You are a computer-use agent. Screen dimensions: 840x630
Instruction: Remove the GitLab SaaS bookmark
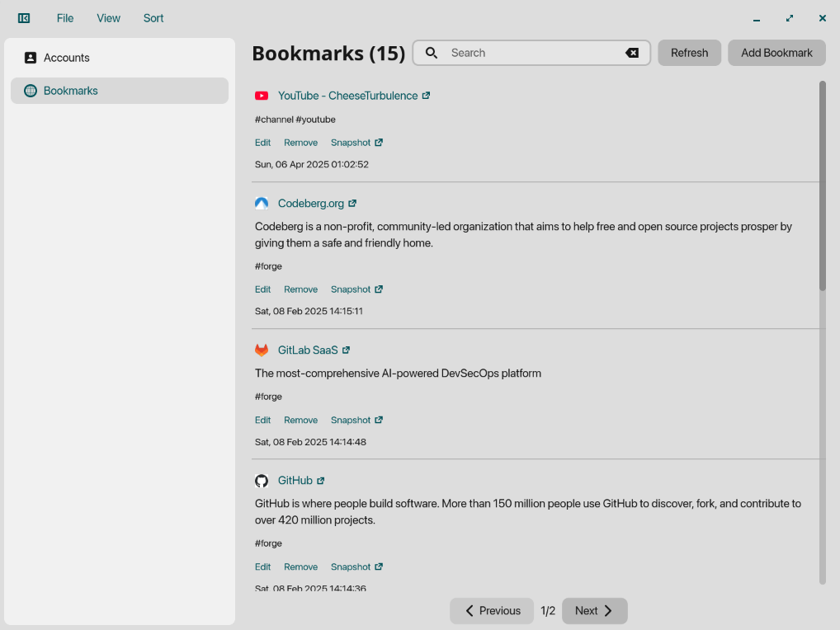[300, 421]
